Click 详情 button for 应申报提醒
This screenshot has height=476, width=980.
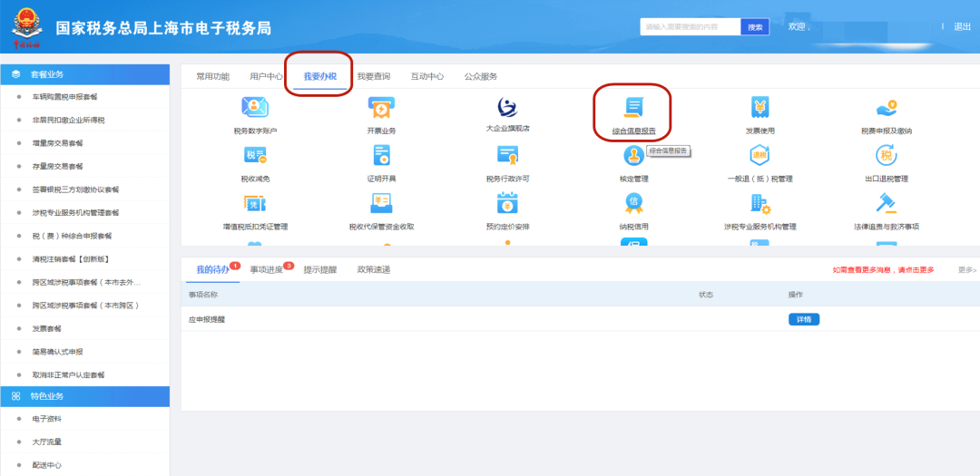click(x=804, y=319)
